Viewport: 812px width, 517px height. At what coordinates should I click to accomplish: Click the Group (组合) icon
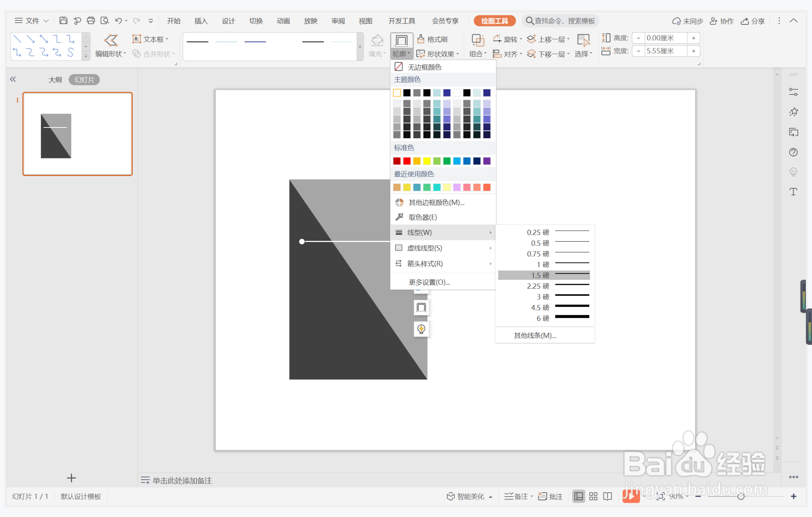[478, 40]
